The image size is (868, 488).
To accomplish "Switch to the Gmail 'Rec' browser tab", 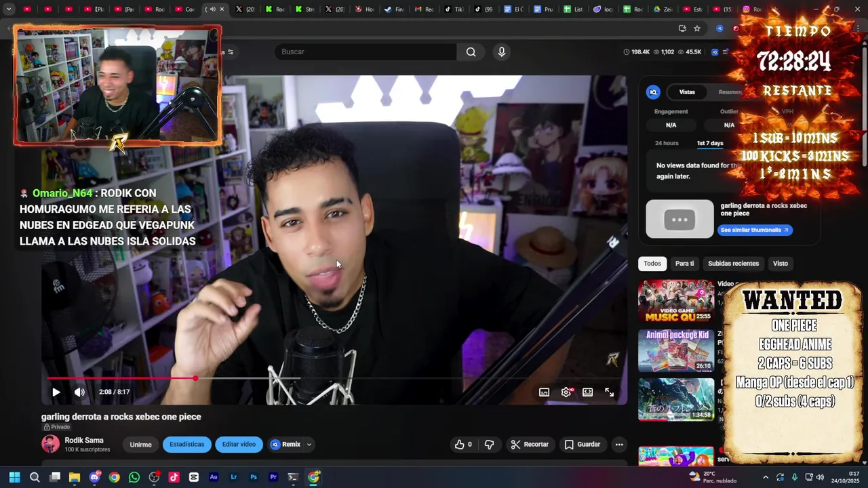I will [425, 9].
